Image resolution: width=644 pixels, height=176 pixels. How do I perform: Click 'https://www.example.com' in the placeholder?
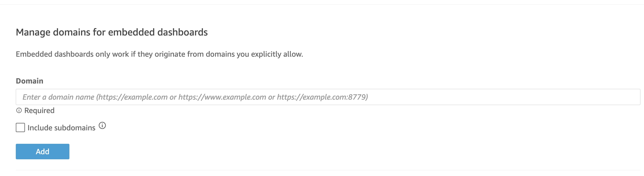coord(222,97)
